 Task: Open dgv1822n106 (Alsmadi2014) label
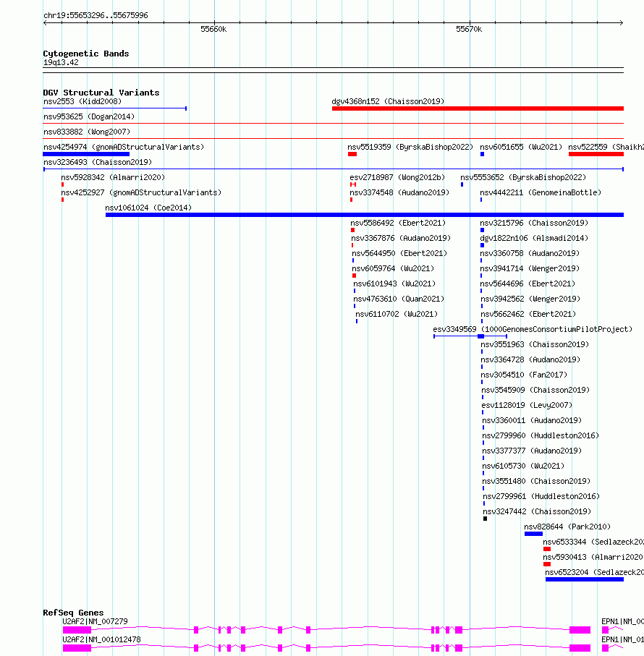coord(534,238)
